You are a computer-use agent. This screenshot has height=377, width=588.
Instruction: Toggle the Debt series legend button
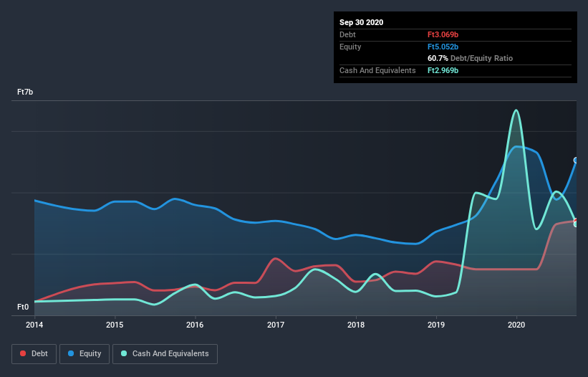[x=34, y=354]
